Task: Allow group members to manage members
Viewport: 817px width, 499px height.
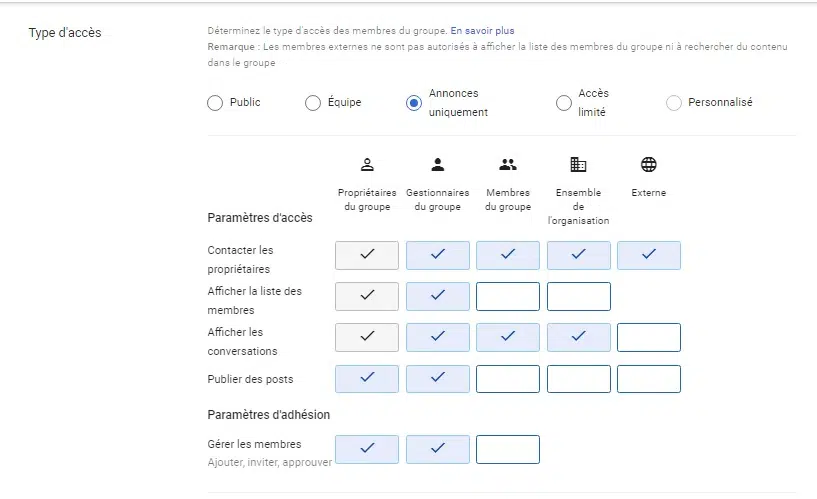Action: (508, 450)
